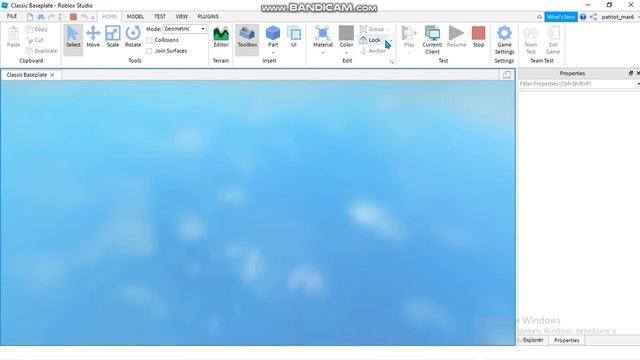
Task: Click the Exit Game button
Action: [x=553, y=40]
